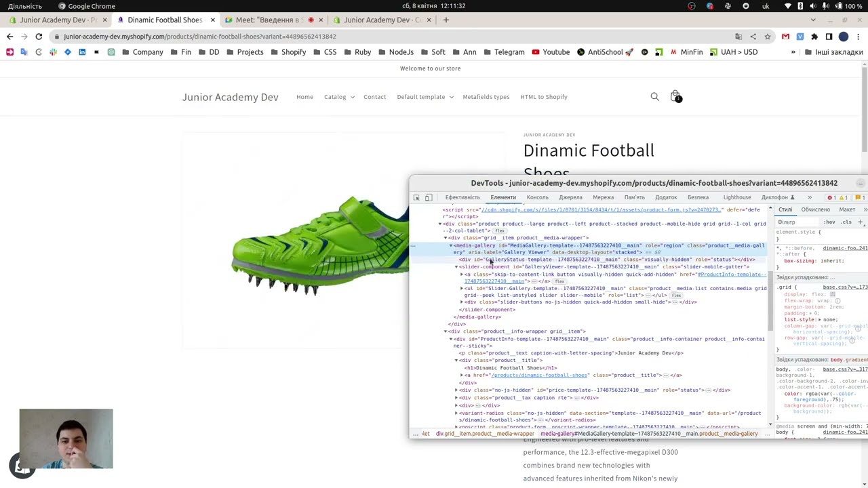Switch to the Консоль DevTools tab
Viewport: 868px width, 488px height.
click(537, 197)
